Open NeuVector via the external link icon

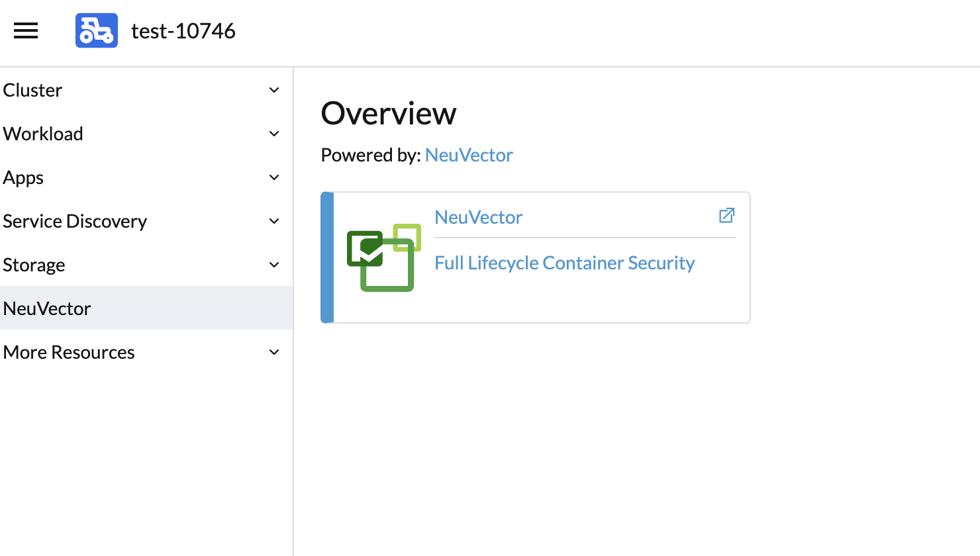point(726,215)
